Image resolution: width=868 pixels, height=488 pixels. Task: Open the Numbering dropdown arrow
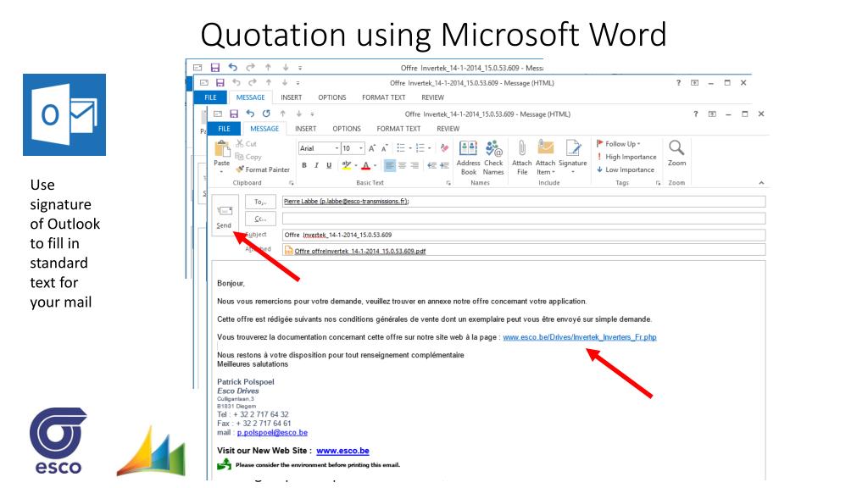430,148
